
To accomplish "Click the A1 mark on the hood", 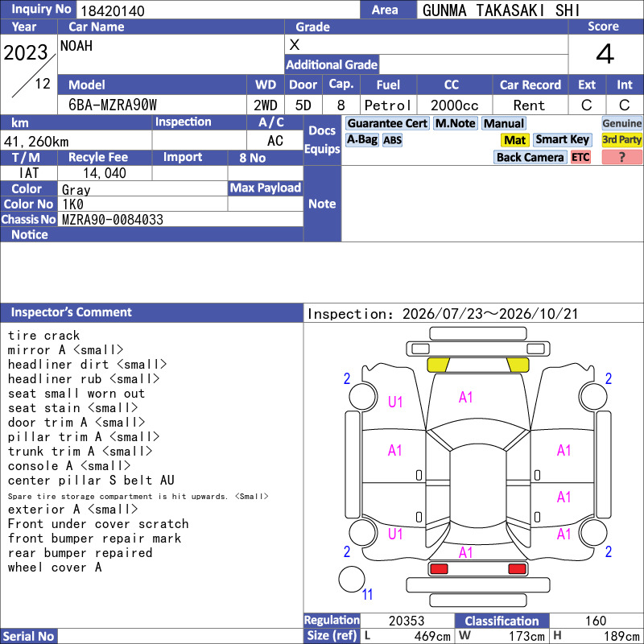I will pyautogui.click(x=465, y=398).
